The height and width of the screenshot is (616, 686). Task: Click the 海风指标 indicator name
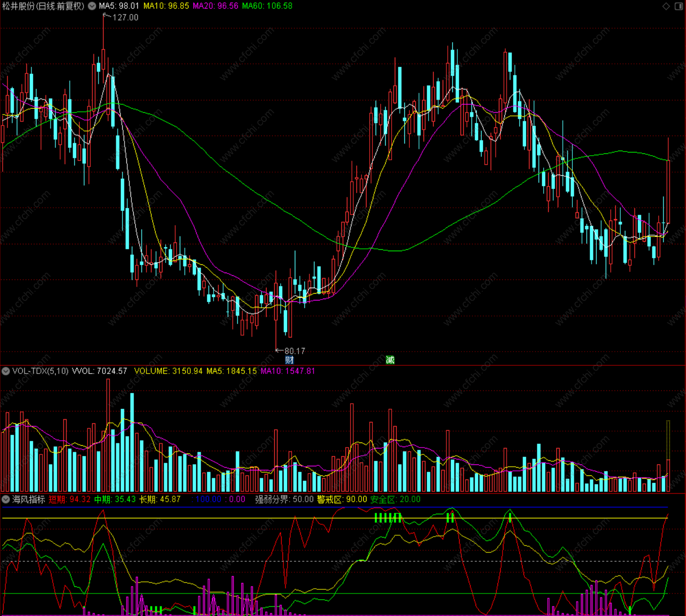28,500
